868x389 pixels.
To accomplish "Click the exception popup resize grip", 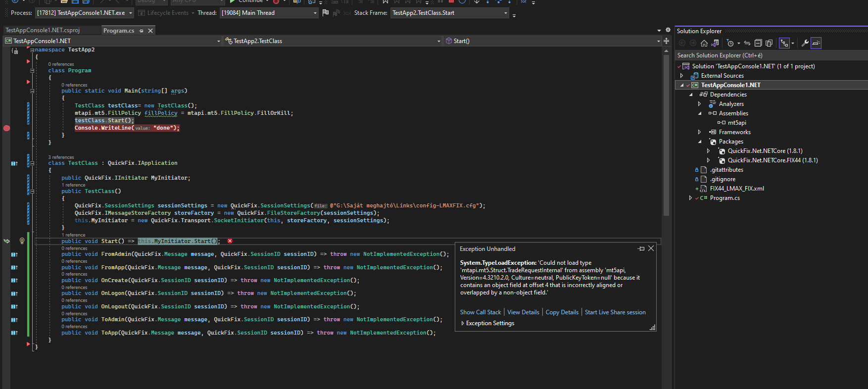I will click(653, 328).
